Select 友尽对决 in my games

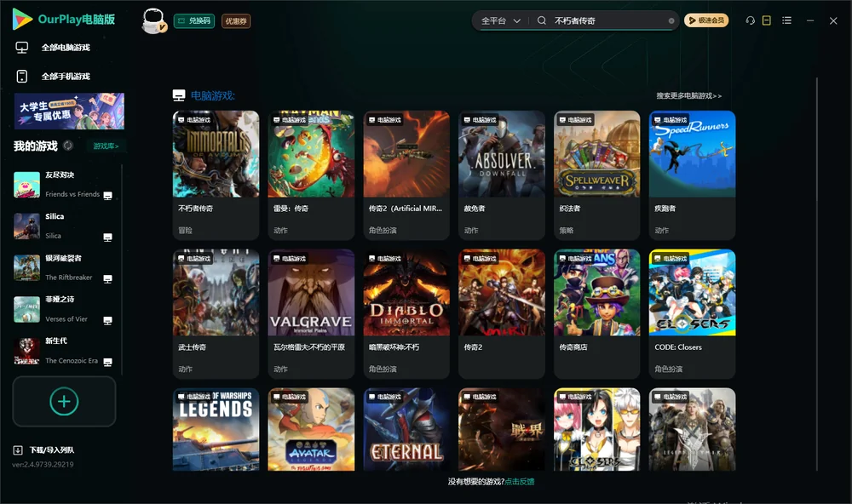[x=64, y=186]
